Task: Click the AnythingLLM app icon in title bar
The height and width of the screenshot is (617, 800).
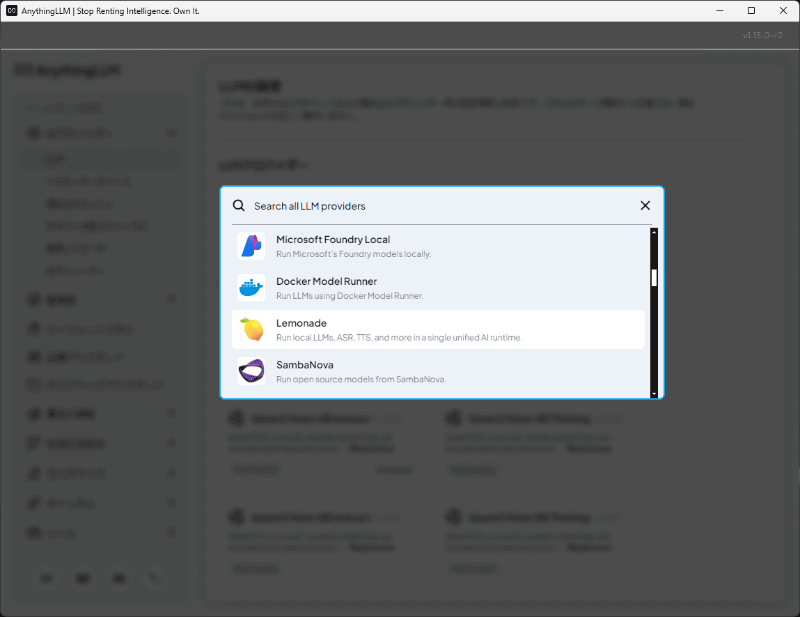Action: [x=11, y=11]
